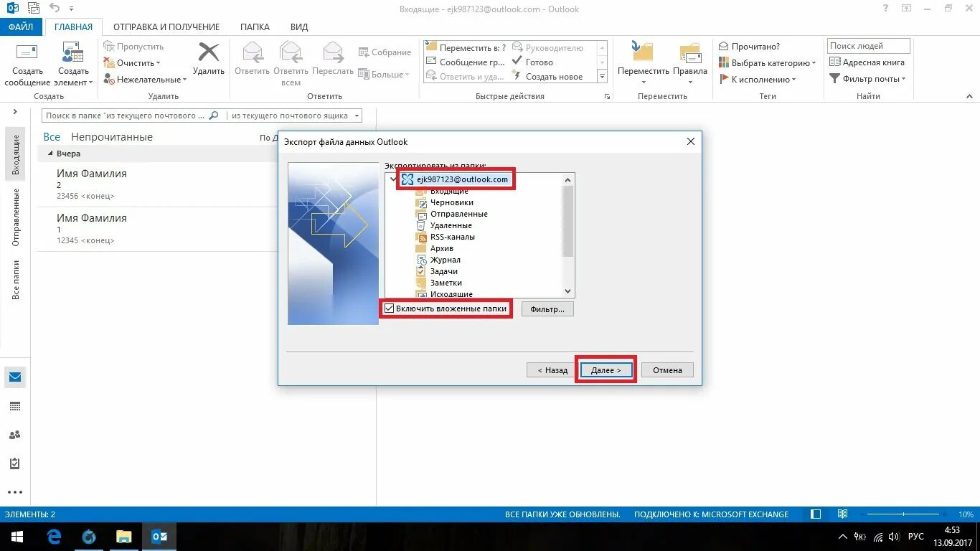The width and height of the screenshot is (980, 551).
Task: Open Windows Start menu
Action: pos(17,537)
